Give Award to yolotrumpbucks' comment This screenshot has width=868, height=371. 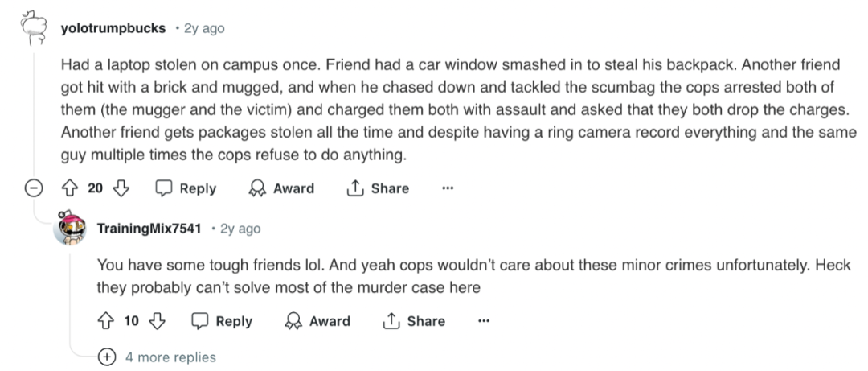[x=282, y=188]
